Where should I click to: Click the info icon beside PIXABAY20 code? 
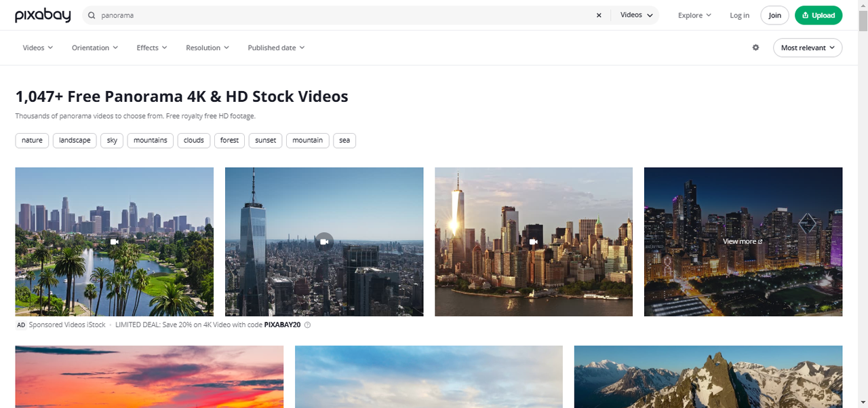307,325
